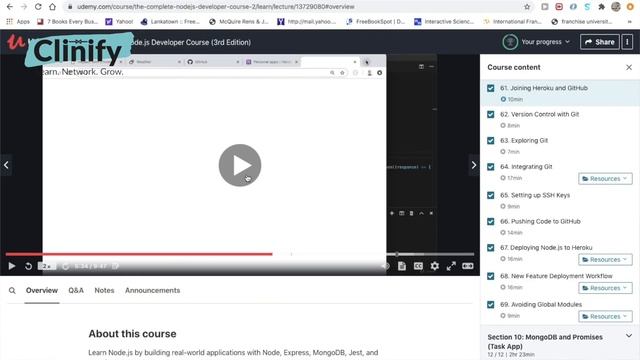Image resolution: width=640 pixels, height=360 pixels.
Task: Click the volume speaker icon in video
Action: click(x=385, y=266)
